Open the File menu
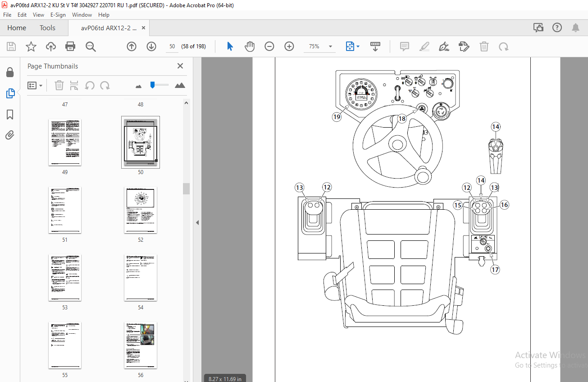This screenshot has width=588, height=382. tap(7, 15)
